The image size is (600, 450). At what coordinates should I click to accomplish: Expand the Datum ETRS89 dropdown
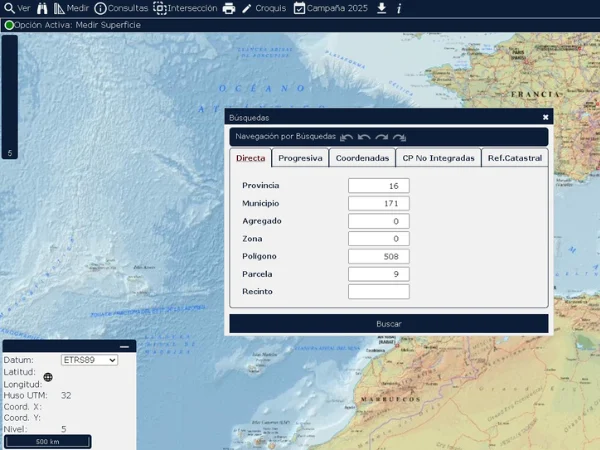(89, 360)
